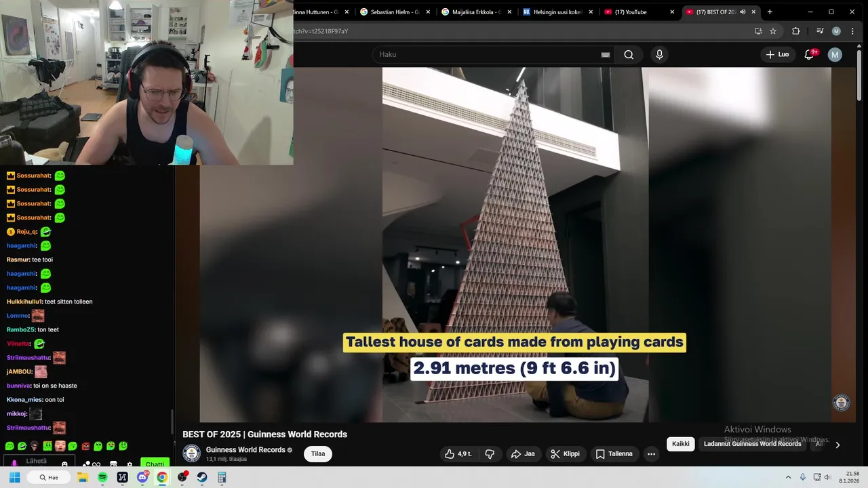
Task: Open Chrome extensions puzzle icon
Action: tap(796, 31)
